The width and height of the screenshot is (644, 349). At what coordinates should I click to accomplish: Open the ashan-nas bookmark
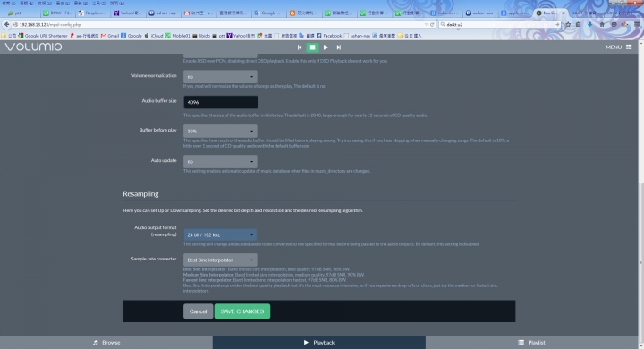(x=357, y=36)
